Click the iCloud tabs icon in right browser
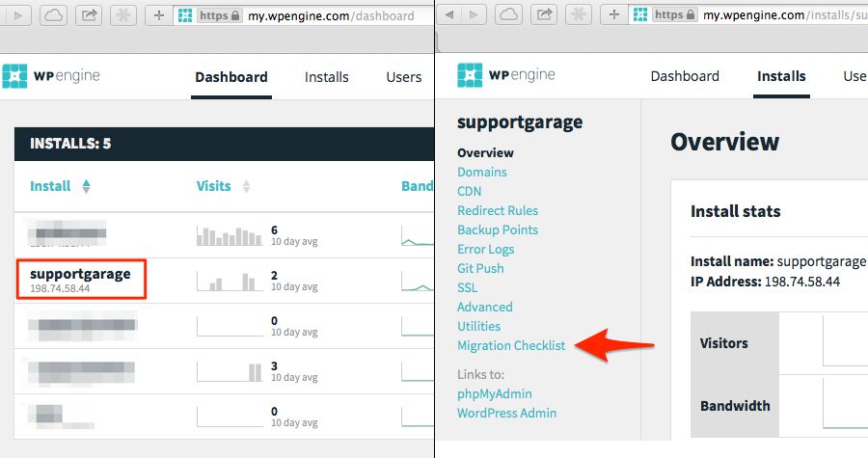Screen dimensions: 868x458 pos(508,14)
